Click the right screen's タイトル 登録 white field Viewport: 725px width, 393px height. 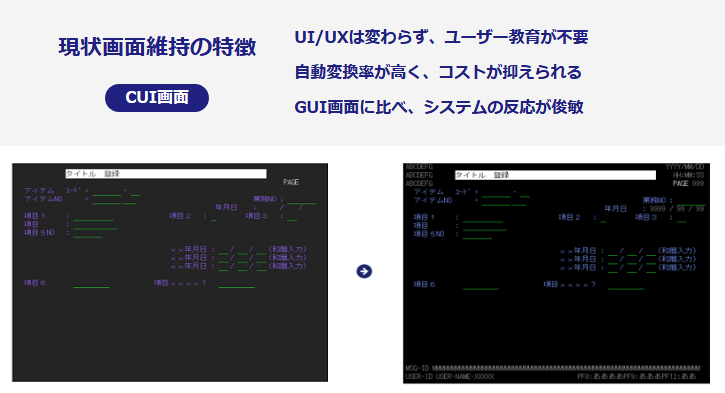[555, 175]
